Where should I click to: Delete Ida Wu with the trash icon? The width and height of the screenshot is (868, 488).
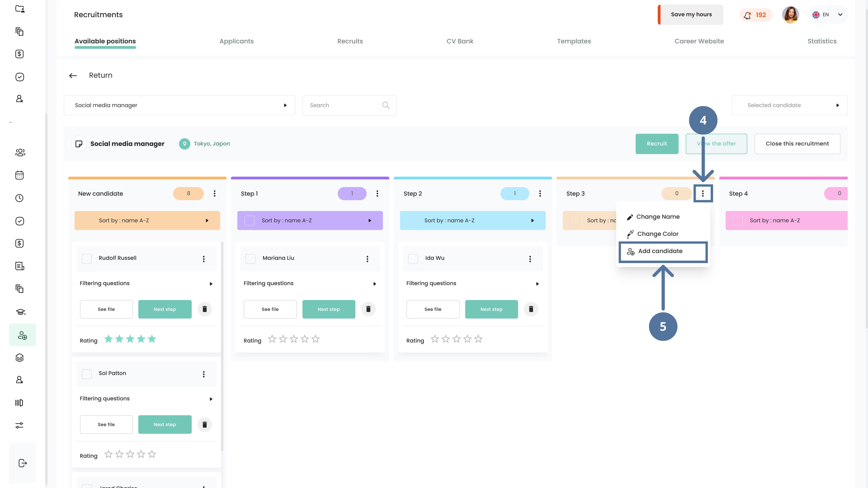531,309
